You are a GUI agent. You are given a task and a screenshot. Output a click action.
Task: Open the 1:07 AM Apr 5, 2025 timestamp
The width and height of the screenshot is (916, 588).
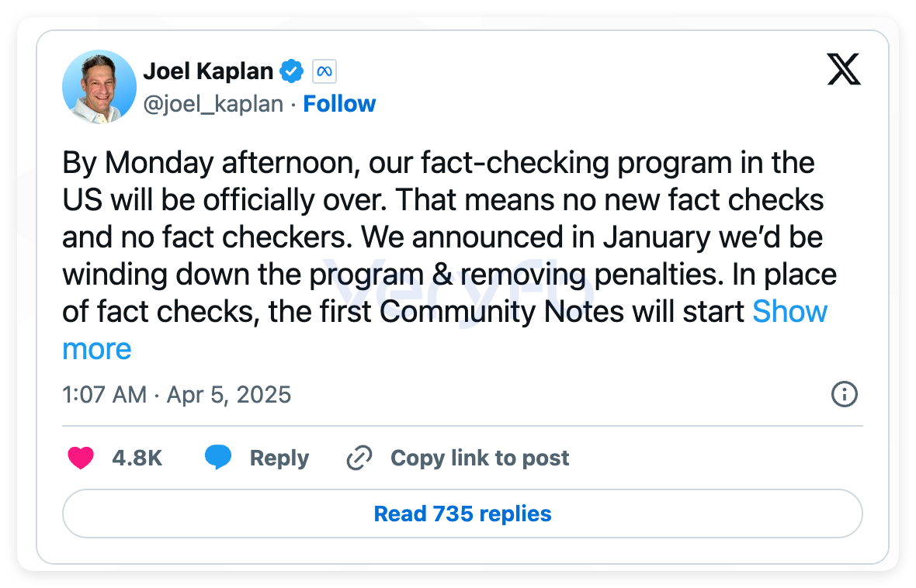click(x=176, y=395)
